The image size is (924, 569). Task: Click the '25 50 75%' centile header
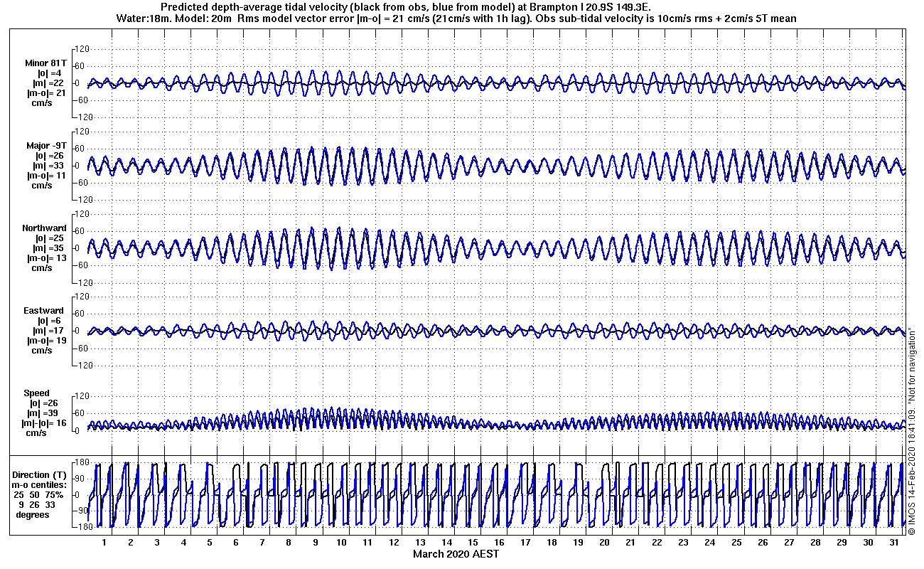click(x=39, y=494)
